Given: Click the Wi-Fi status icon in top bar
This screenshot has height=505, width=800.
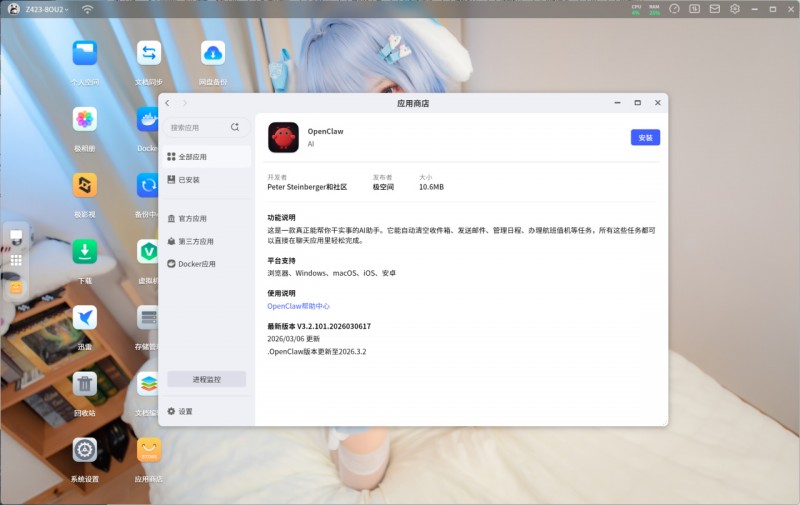Looking at the screenshot, I should coord(88,9).
